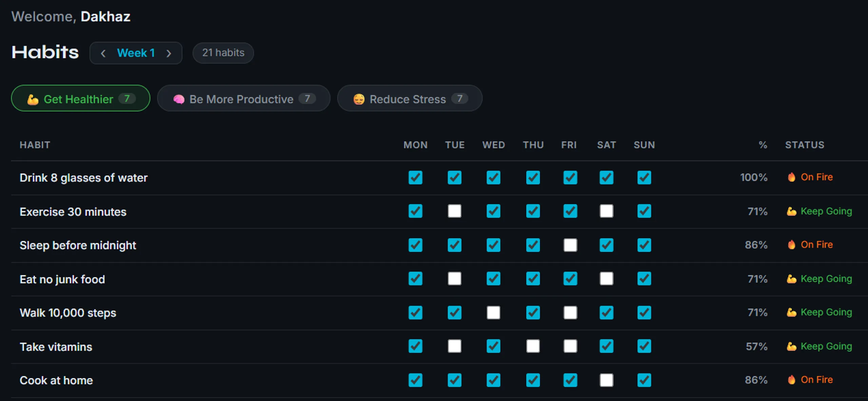This screenshot has height=401, width=868.
Task: Check Friday for Walk 10,000 steps
Action: click(570, 313)
